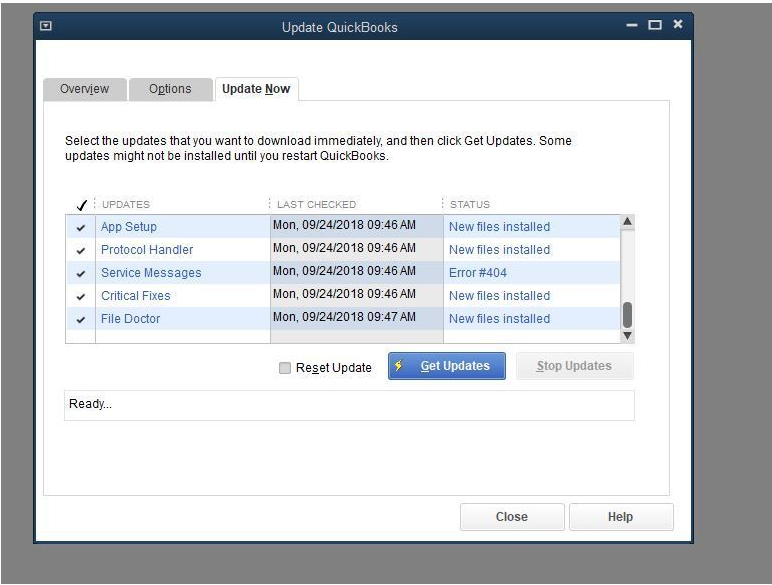The width and height of the screenshot is (772, 585).
Task: Click the updates list scroll down arrow
Action: pos(627,336)
